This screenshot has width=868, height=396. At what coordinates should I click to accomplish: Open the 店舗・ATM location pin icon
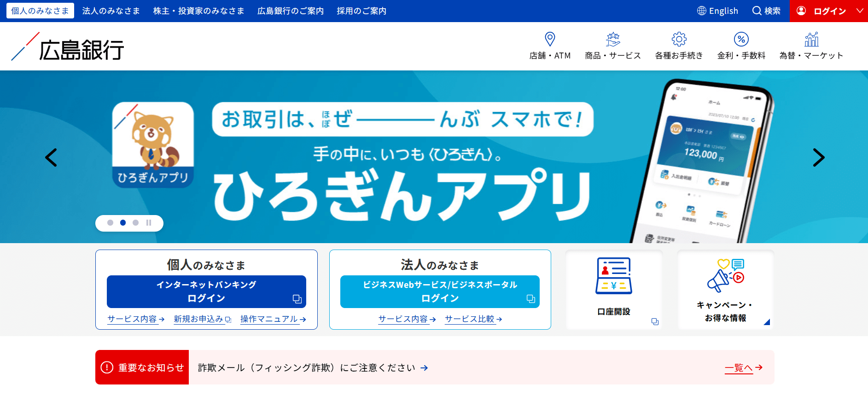click(550, 39)
